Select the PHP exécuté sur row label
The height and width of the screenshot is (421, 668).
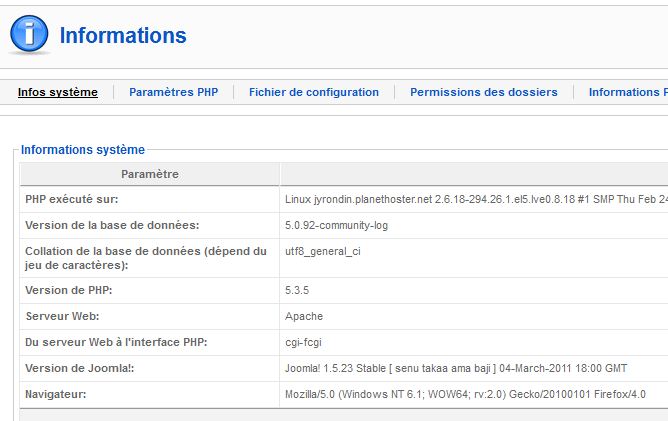[72, 199]
